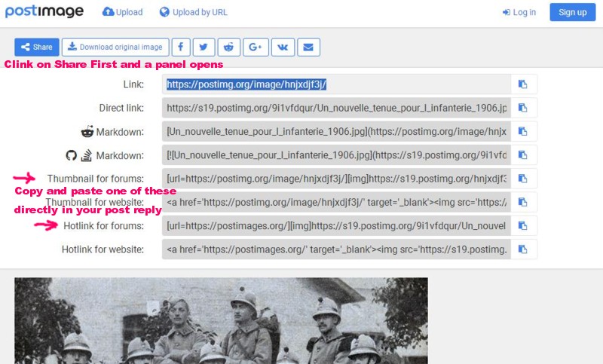
Task: Click the Reddit icon beside Markdown label
Action: coord(87,131)
